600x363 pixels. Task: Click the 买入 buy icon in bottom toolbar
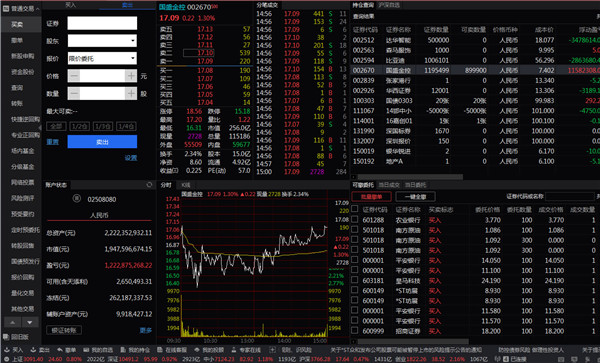6,350
